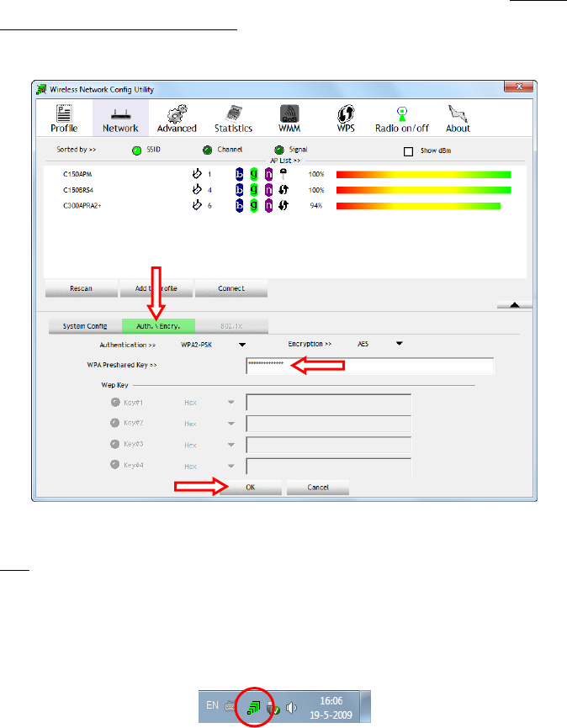Image resolution: width=567 pixels, height=728 pixels.
Task: Click the security key icon for C150APM
Action: click(283, 174)
